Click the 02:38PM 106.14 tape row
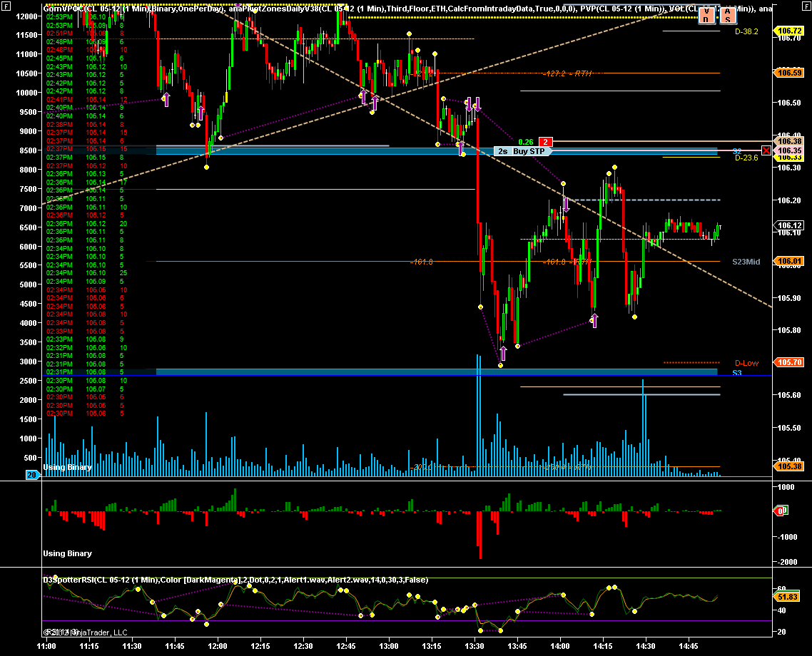 86,124
